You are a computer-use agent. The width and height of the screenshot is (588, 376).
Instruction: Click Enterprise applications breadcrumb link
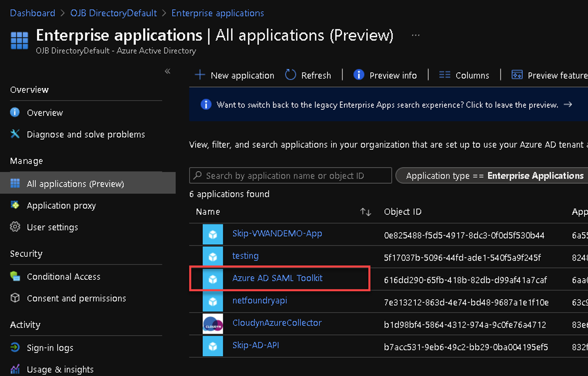pyautogui.click(x=218, y=13)
